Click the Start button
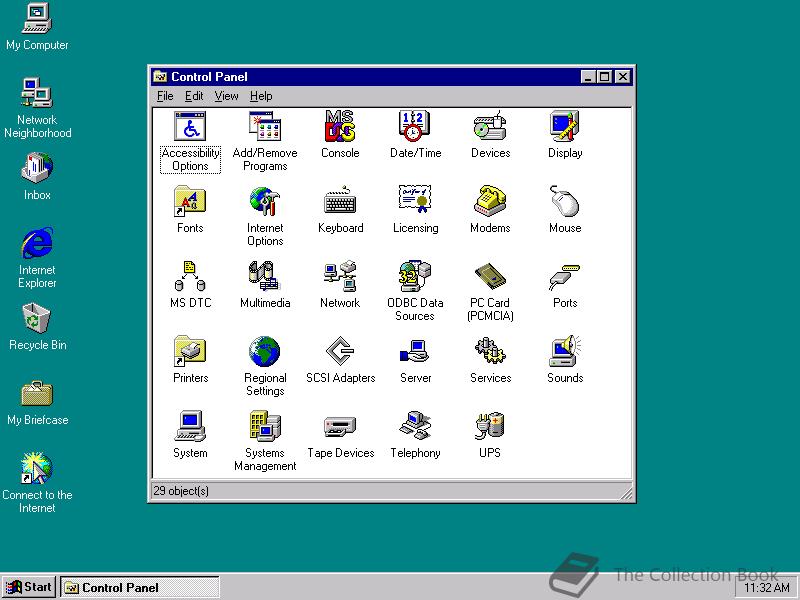Image resolution: width=800 pixels, height=600 pixels. pyautogui.click(x=29, y=587)
